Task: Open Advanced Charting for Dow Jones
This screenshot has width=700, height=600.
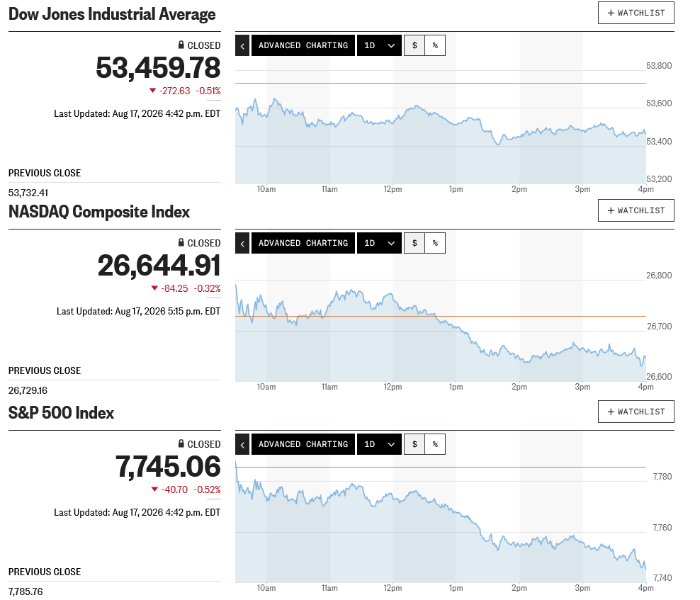Action: (303, 45)
